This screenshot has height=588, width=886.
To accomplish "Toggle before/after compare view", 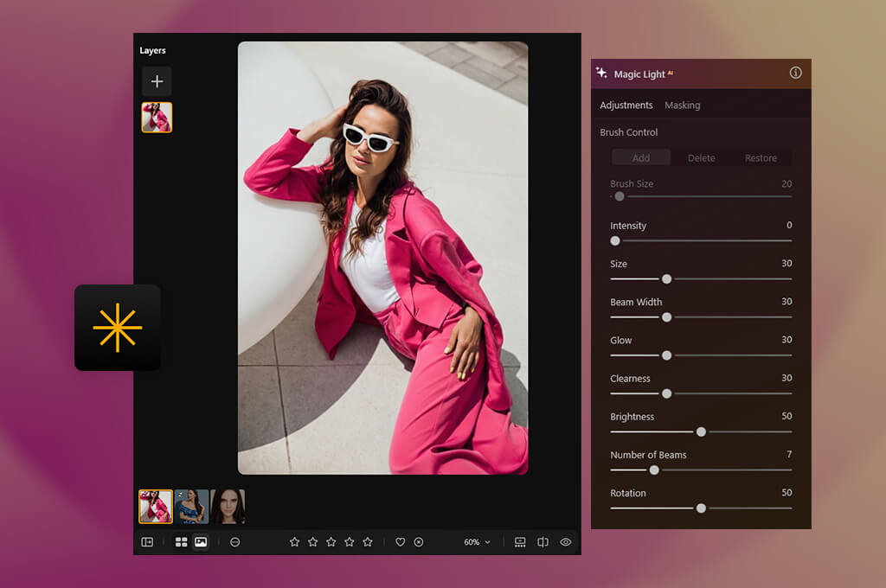I will pos(543,542).
